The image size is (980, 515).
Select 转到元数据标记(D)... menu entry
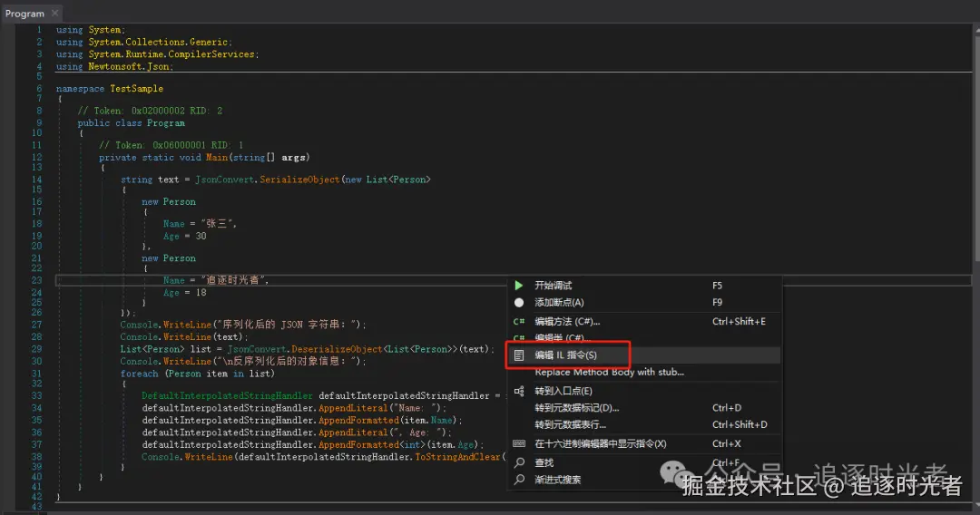[576, 408]
